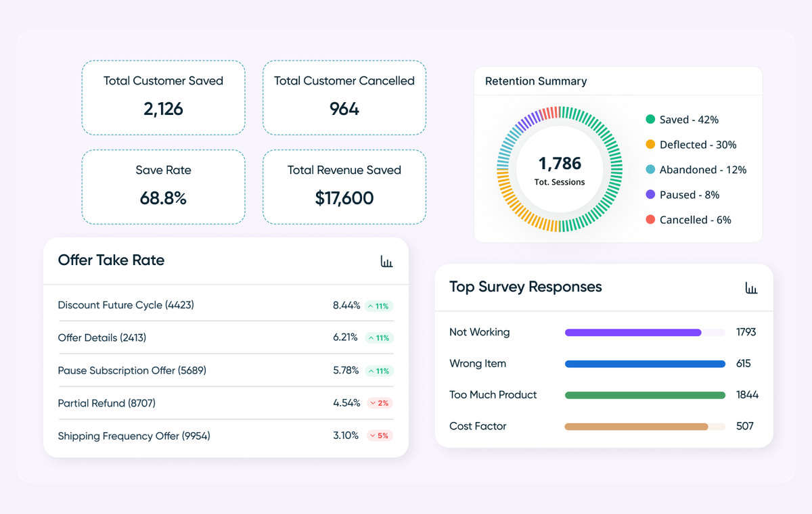The height and width of the screenshot is (514, 812).
Task: Click the 2,126 customers saved value
Action: point(163,109)
